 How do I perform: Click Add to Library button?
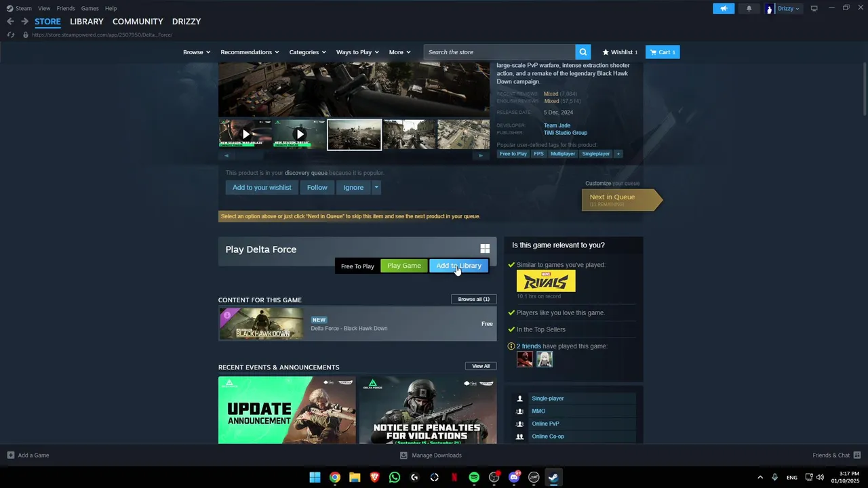point(459,266)
